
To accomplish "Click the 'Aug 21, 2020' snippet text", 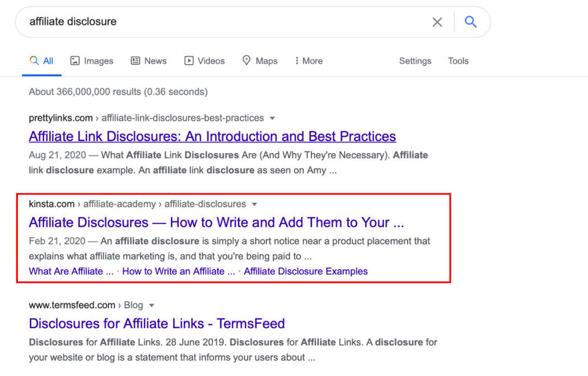I will 57,155.
